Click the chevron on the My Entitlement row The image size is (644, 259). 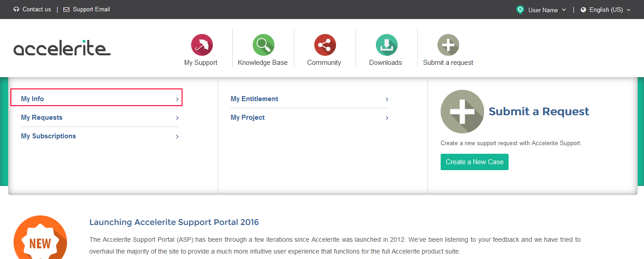(387, 99)
